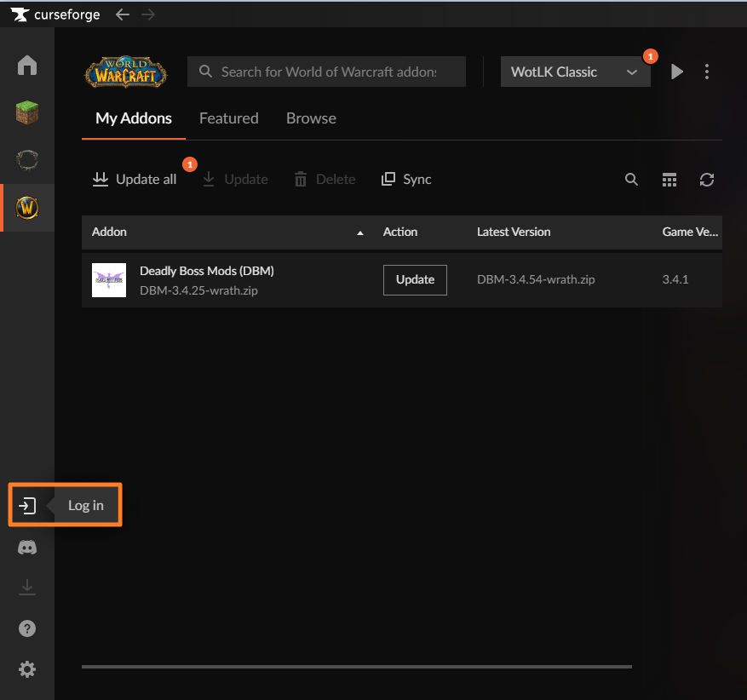Screen dimensions: 747x700
Task: Click DBM-3.4.25-wrath.zip installed file text
Action: tap(198, 290)
